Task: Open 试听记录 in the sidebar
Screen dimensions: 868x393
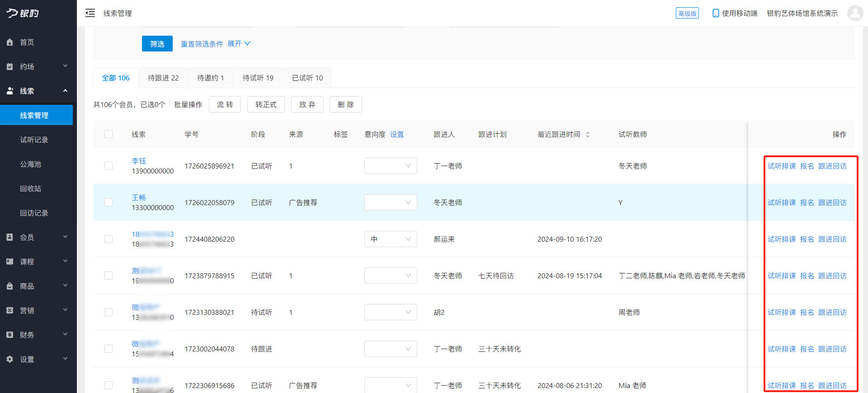Action: pos(34,140)
